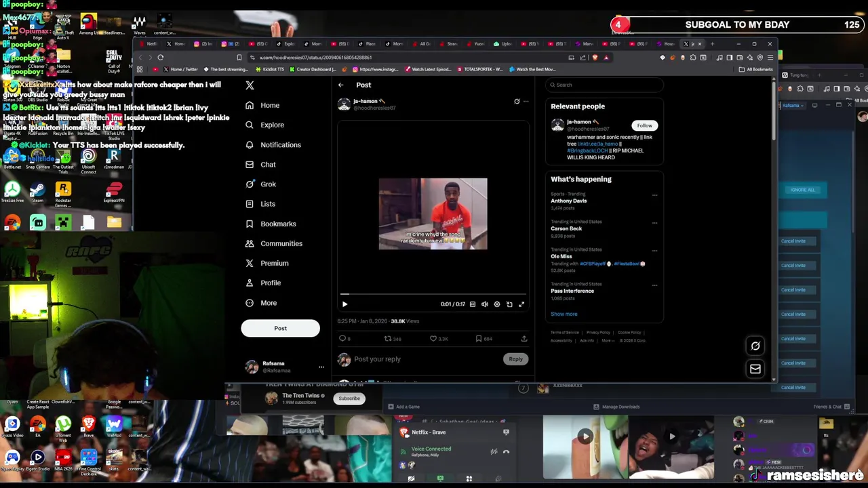Open Friends & Chat in Steam
868x488 pixels.
tap(831, 407)
